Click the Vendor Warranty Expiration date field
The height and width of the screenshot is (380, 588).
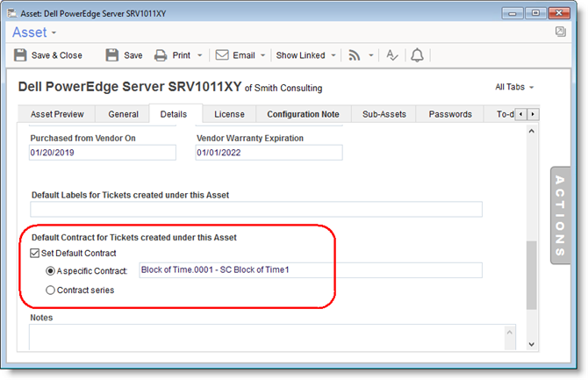[x=267, y=153]
